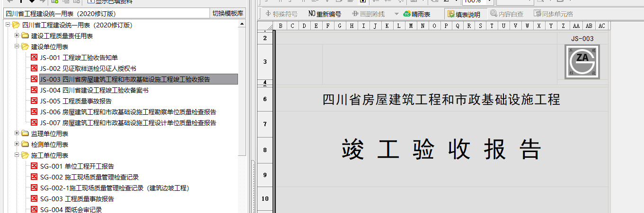
Task: Open the 晴雨表 weather chart tool
Action: tap(416, 14)
